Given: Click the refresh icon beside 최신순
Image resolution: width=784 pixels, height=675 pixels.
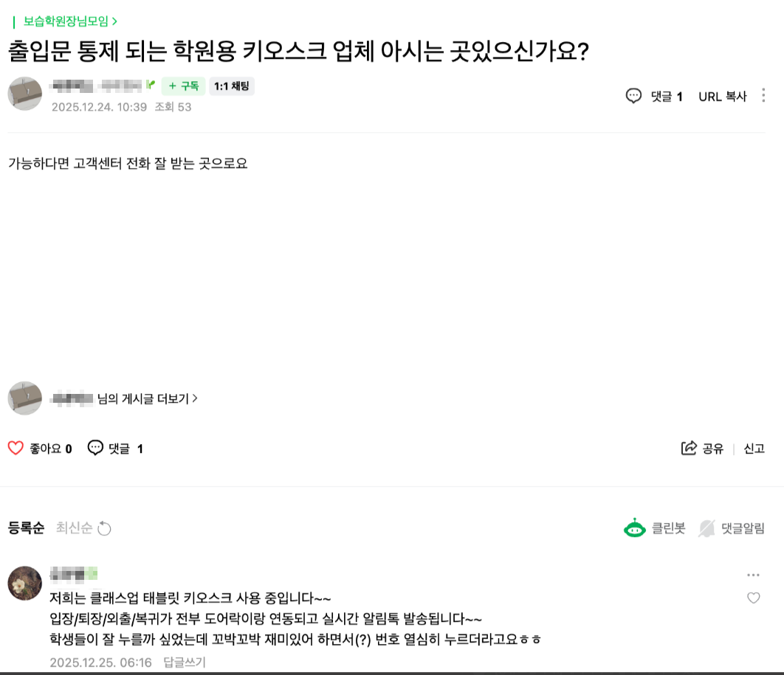Looking at the screenshot, I should click(x=105, y=528).
